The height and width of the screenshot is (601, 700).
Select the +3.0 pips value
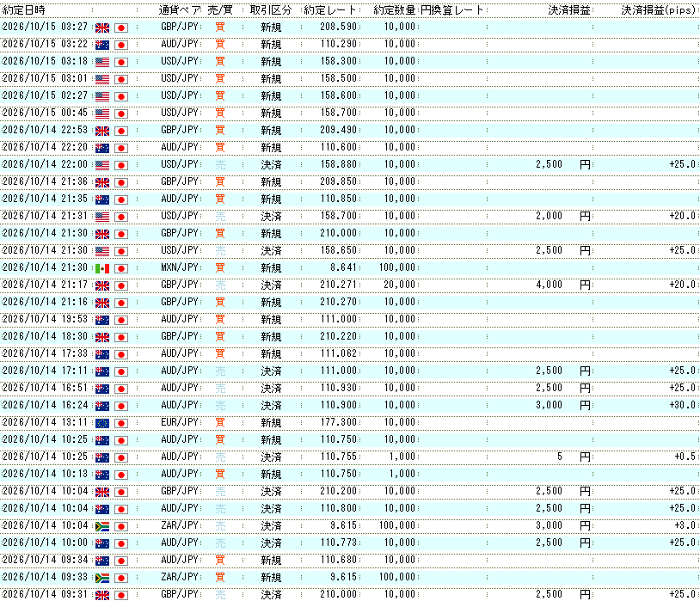pos(685,525)
